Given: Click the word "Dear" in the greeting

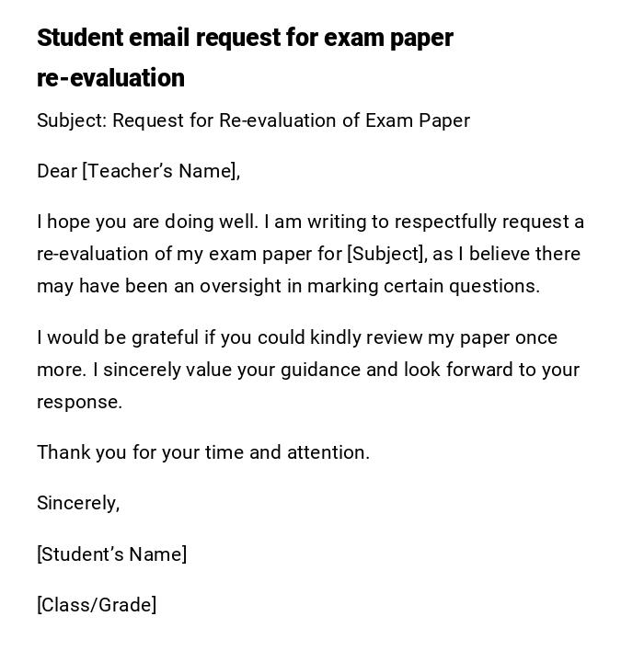Looking at the screenshot, I should click(56, 171).
